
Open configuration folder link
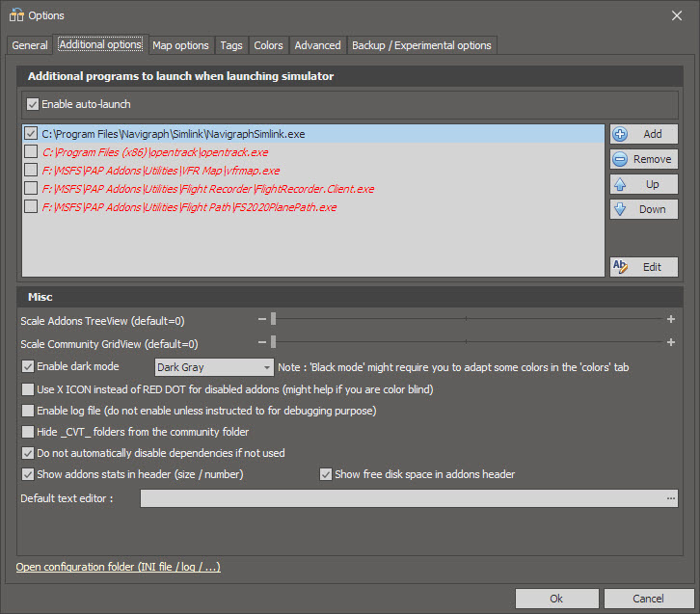point(119,567)
